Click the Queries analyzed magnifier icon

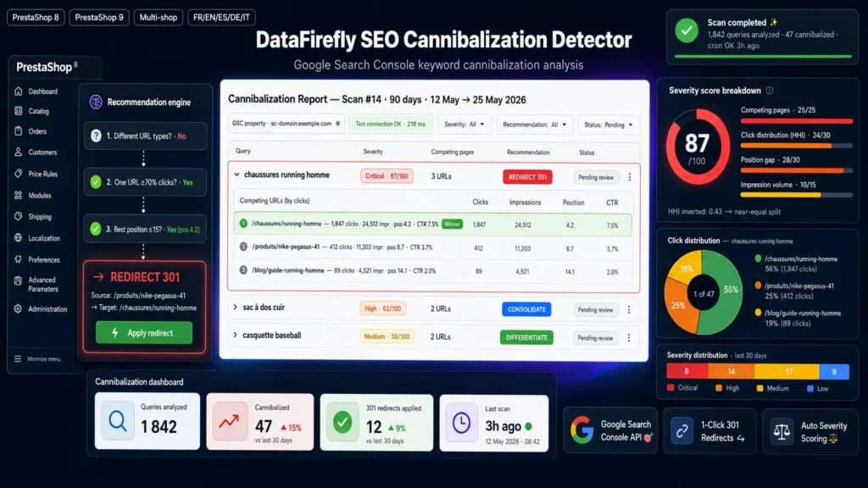(x=117, y=421)
